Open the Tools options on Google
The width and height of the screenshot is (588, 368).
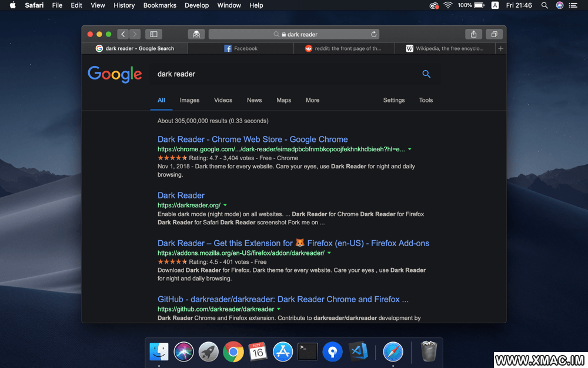(426, 100)
